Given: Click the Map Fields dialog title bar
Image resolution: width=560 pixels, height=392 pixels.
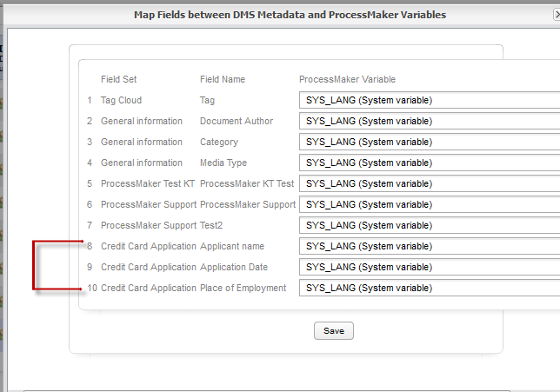Looking at the screenshot, I should click(x=290, y=15).
